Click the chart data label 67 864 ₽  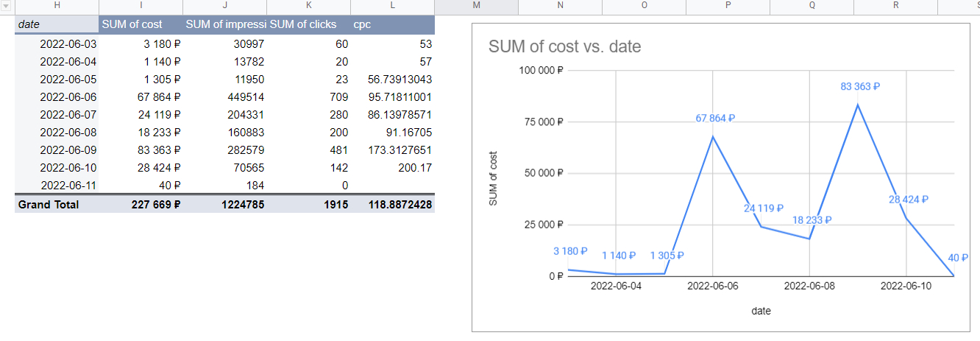(715, 119)
